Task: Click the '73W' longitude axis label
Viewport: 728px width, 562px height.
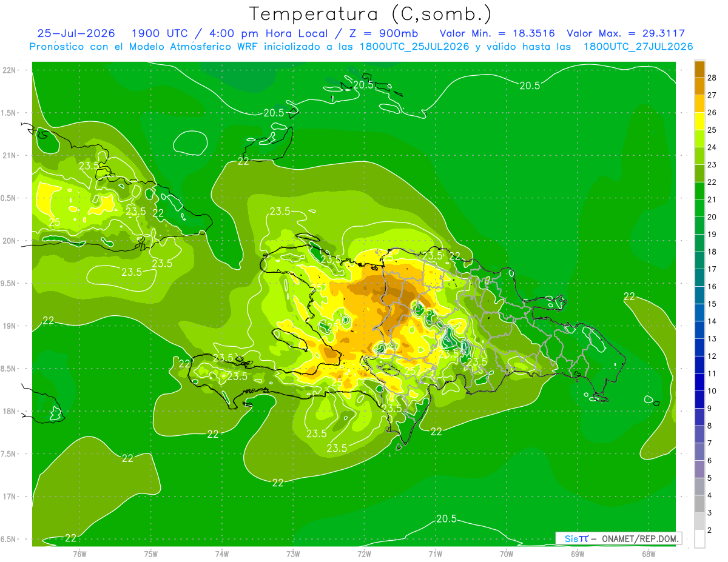Action: pos(293,553)
